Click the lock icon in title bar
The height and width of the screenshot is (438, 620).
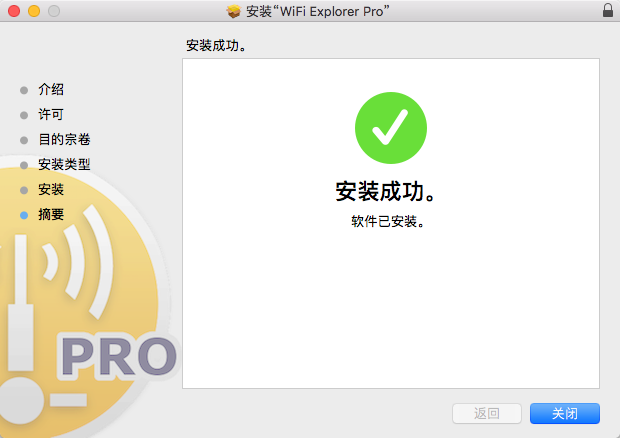[608, 10]
